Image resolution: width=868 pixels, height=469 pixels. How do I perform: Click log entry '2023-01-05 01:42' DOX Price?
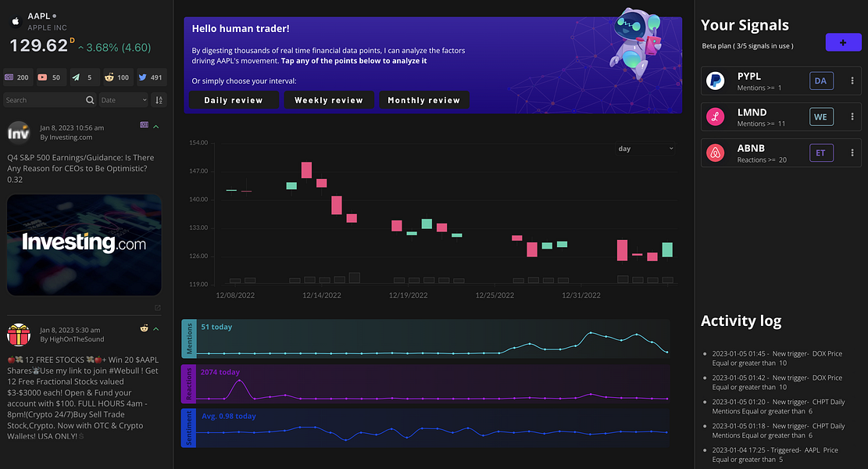(777, 382)
